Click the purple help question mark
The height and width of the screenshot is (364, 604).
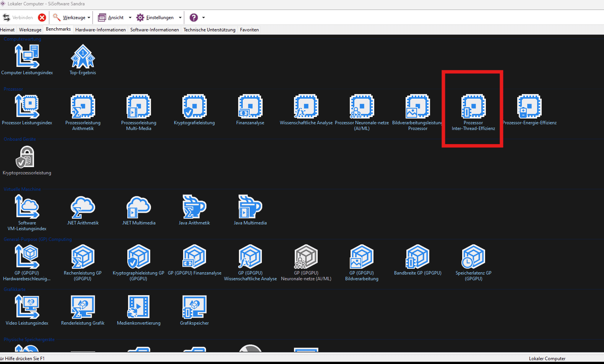pos(194,18)
